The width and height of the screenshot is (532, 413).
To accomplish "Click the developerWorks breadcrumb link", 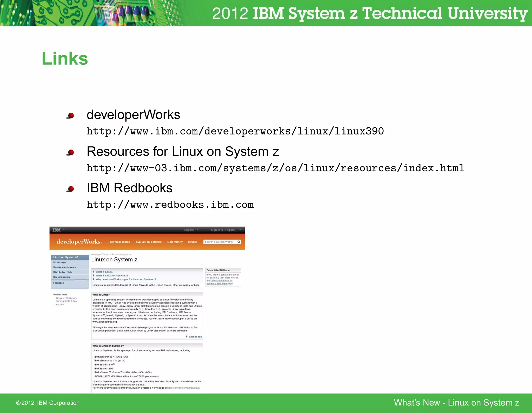I will click(x=99, y=254).
